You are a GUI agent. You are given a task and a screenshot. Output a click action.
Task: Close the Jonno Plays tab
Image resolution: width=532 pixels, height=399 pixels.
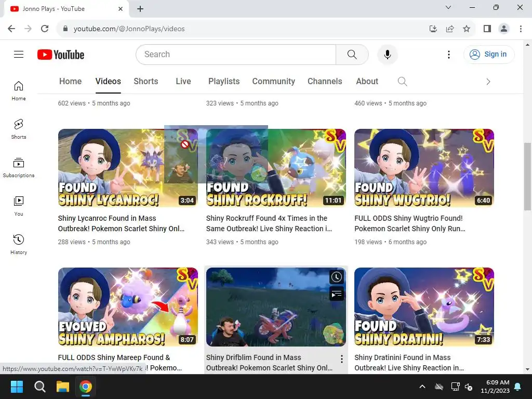pos(121,9)
